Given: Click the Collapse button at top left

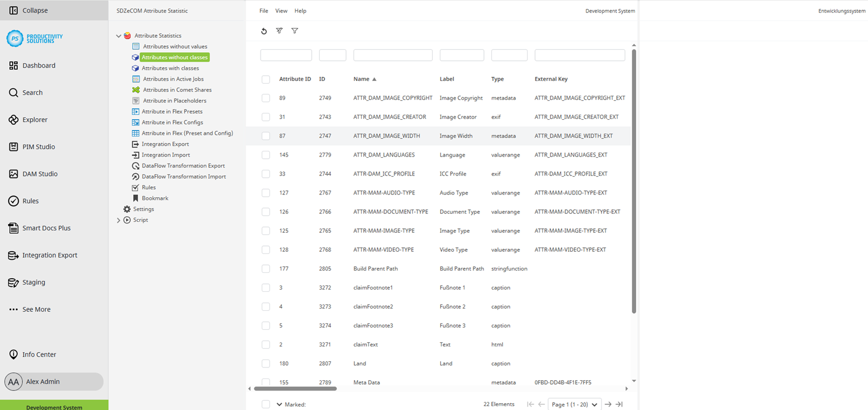Looking at the screenshot, I should (28, 10).
